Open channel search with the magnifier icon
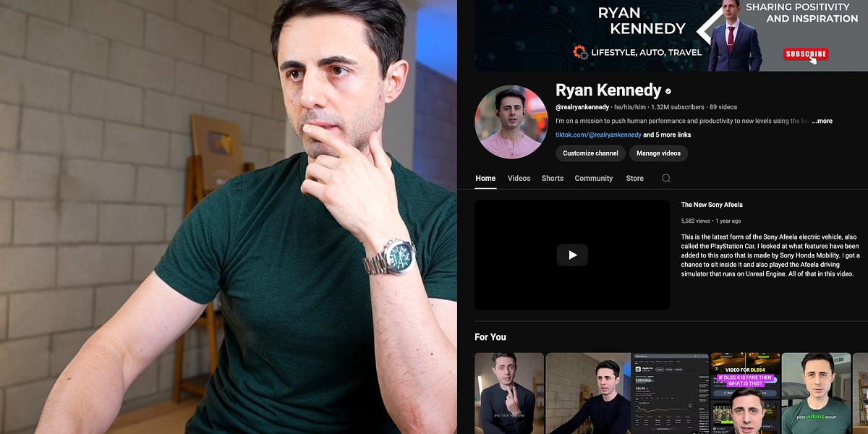868x434 pixels. [x=665, y=178]
